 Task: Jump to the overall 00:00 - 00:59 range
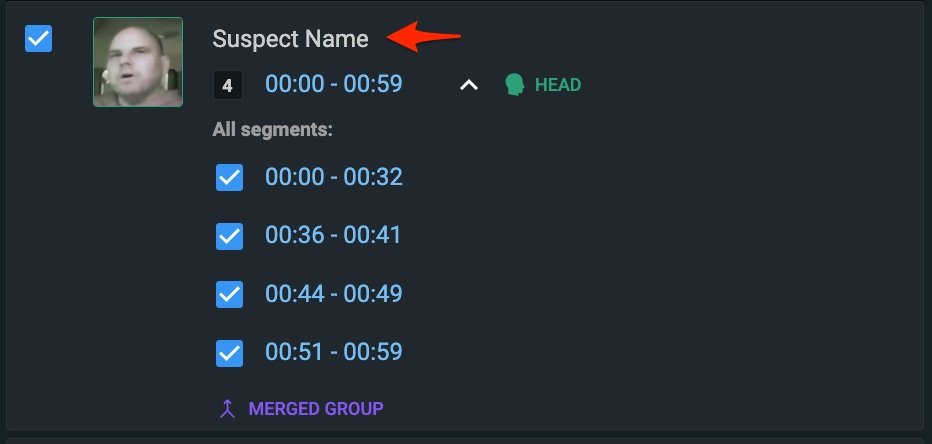[334, 84]
